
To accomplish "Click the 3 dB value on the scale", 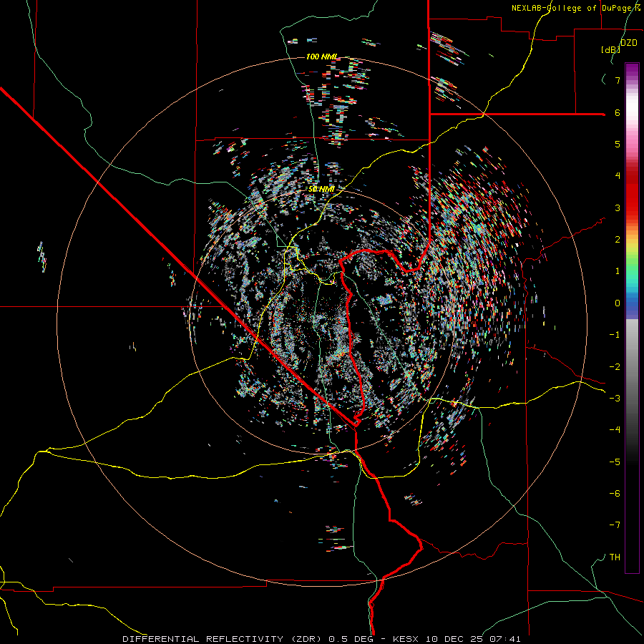I will 618,208.
